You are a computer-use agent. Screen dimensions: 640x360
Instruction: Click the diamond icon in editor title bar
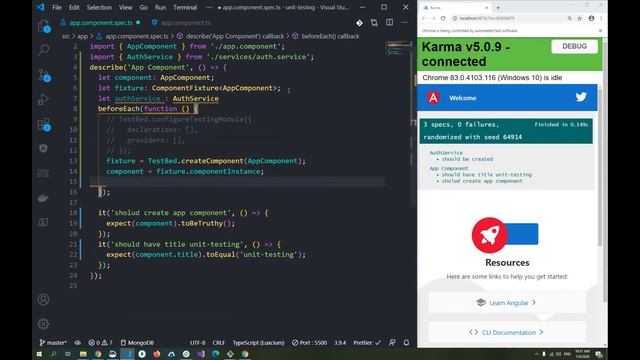coord(359,23)
